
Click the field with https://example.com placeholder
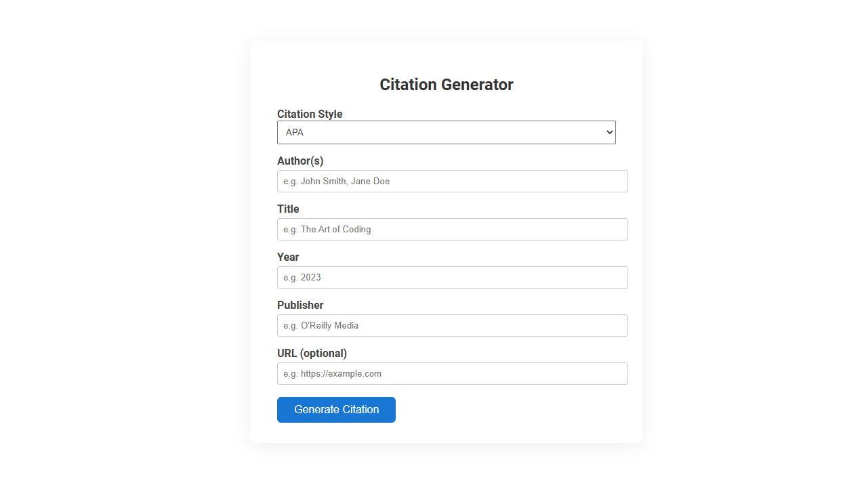click(x=452, y=373)
